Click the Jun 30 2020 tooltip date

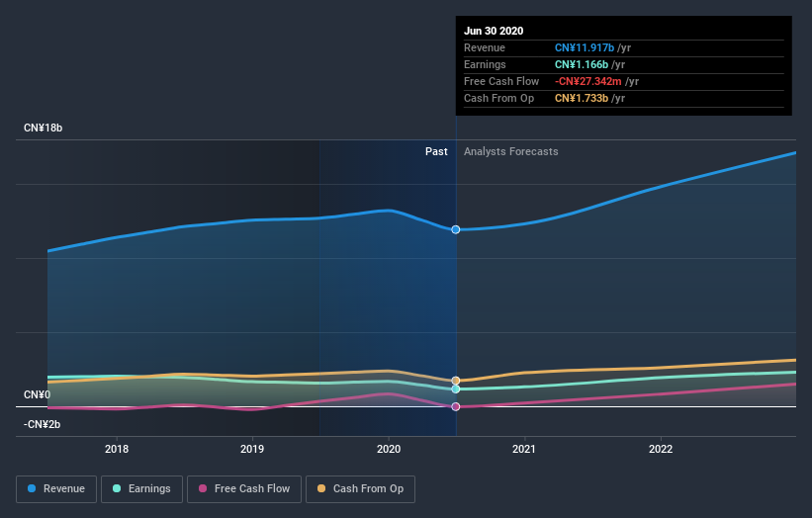(x=494, y=31)
